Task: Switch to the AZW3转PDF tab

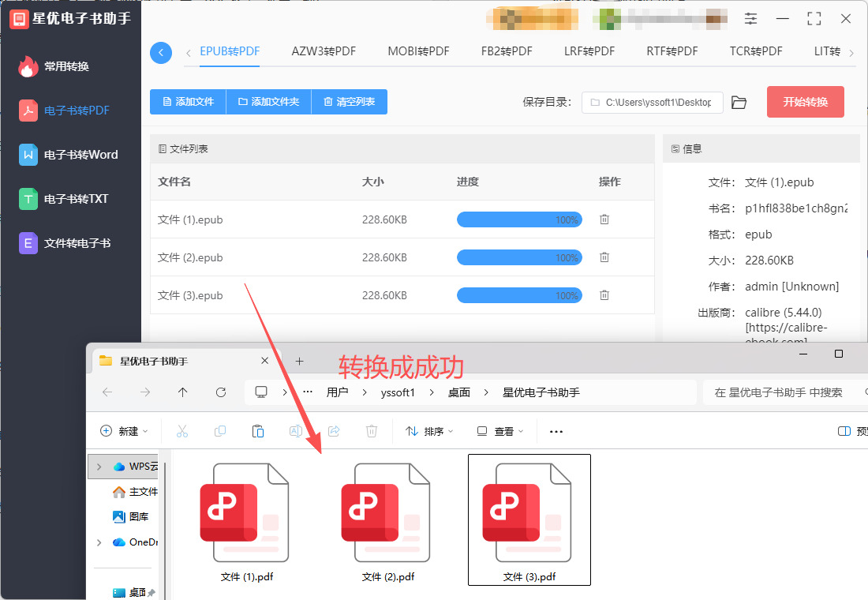Action: coord(324,51)
